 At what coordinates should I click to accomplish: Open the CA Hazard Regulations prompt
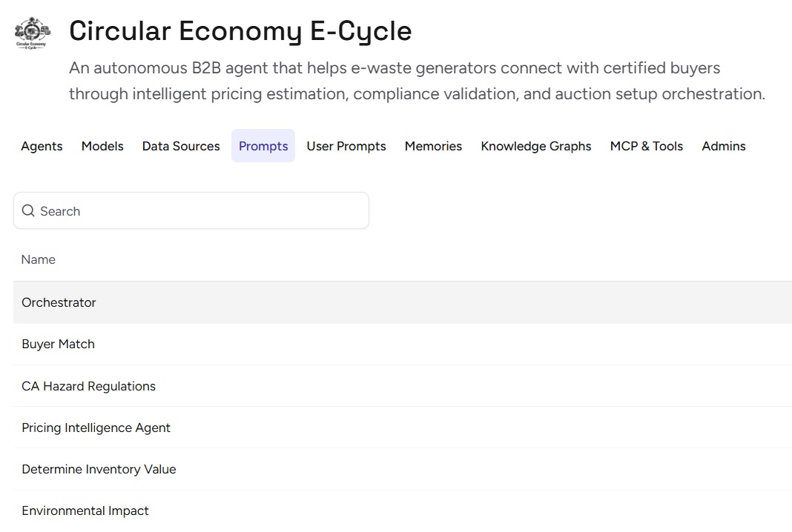89,386
